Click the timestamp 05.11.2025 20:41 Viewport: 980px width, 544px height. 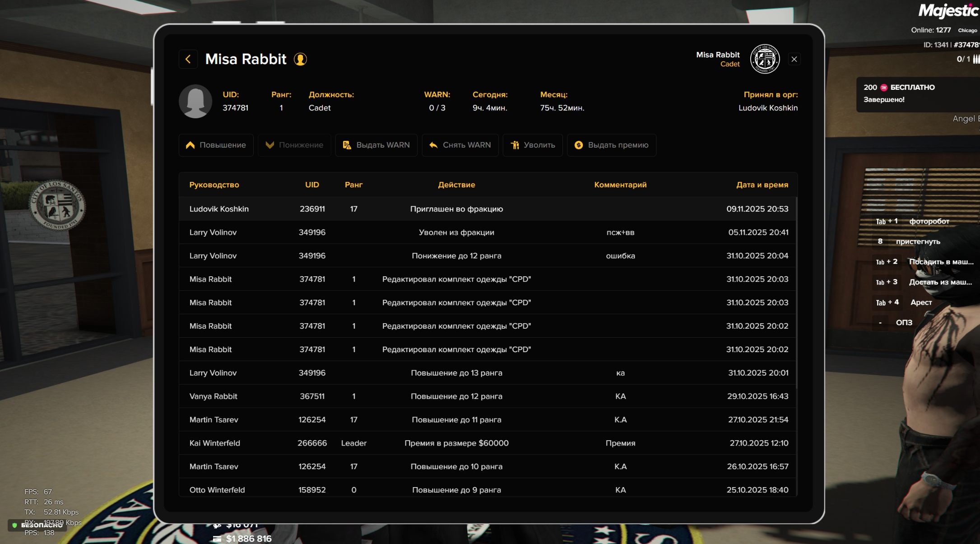point(758,232)
